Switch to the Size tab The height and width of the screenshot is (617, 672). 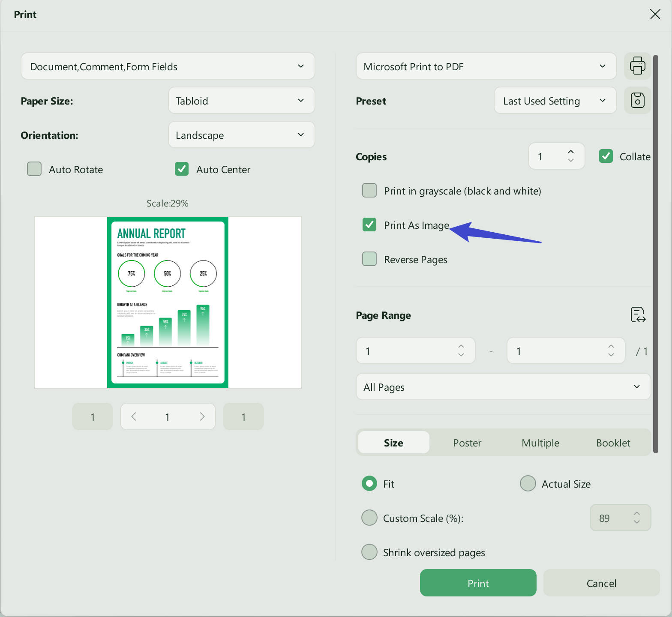[x=393, y=442]
